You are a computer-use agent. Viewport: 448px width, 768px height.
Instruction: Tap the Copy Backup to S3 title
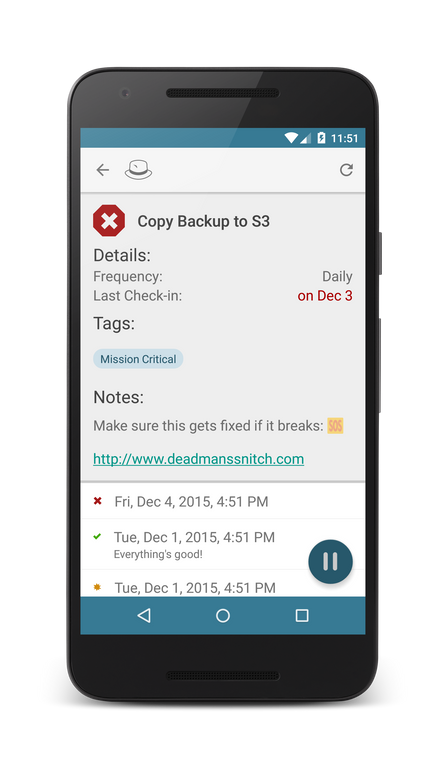click(204, 221)
